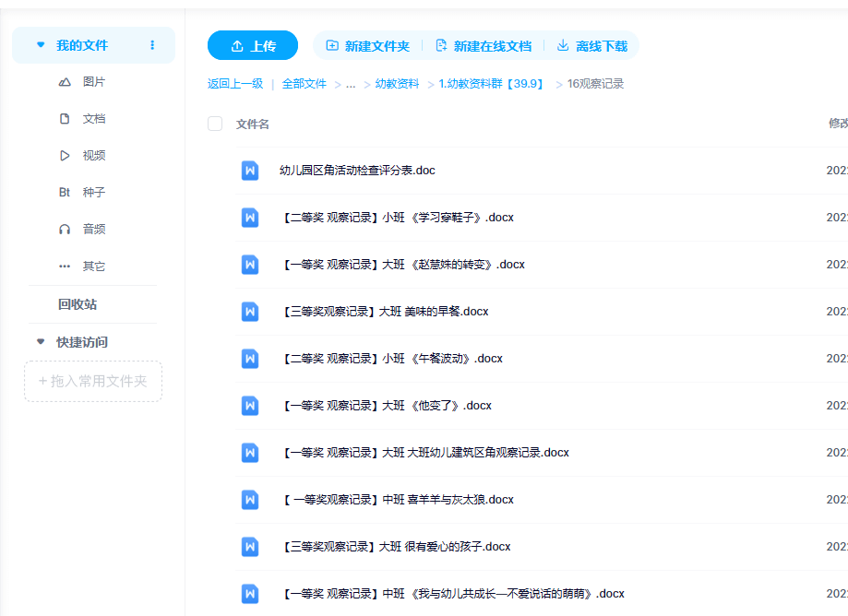Click the 新建在线文档 toolbar item
The width and height of the screenshot is (848, 616).
(x=484, y=46)
